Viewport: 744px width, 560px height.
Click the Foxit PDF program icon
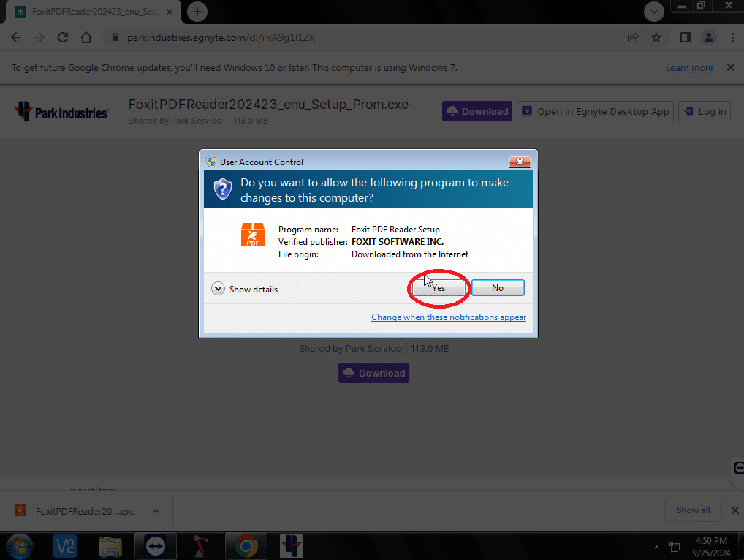click(253, 235)
